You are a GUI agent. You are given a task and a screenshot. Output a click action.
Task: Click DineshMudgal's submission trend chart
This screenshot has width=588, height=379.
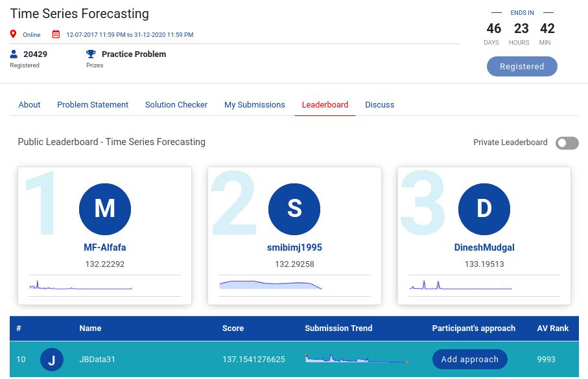pos(460,286)
